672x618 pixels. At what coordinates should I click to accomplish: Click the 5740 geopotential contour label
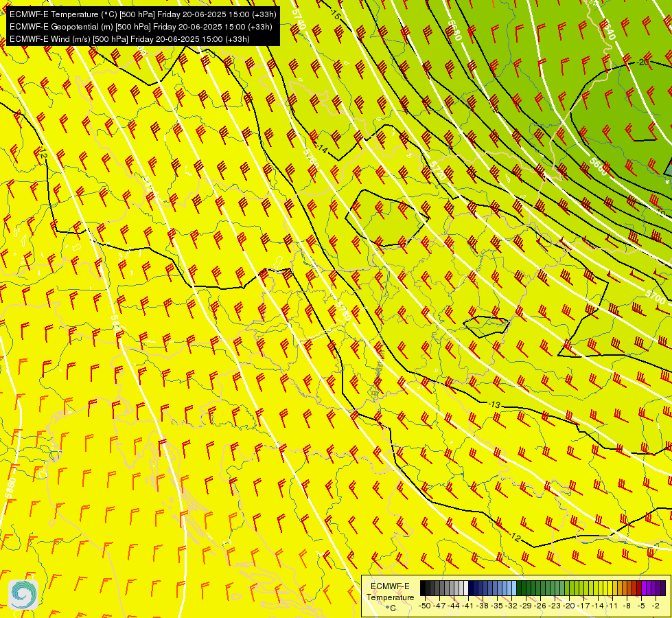pos(299,19)
